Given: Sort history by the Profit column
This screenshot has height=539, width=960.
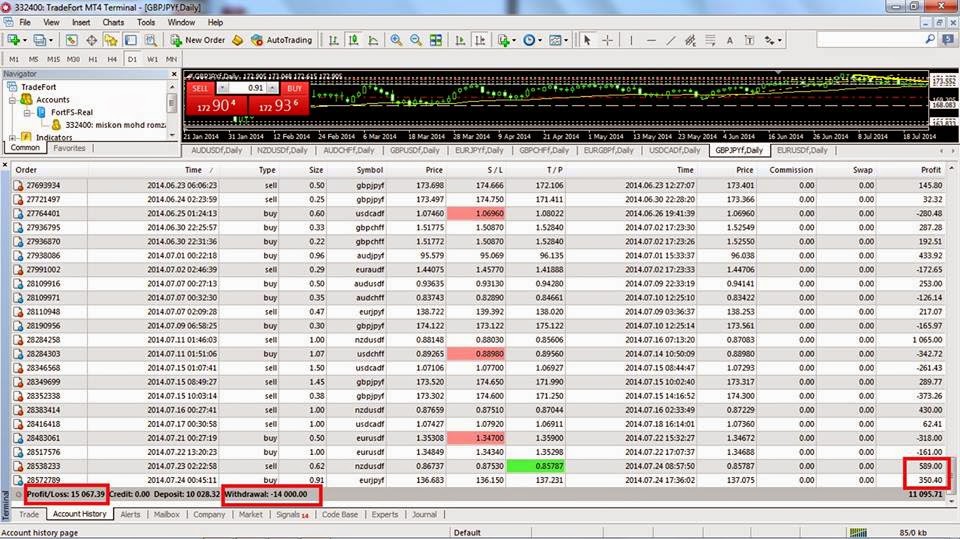Looking at the screenshot, I should pos(931,170).
